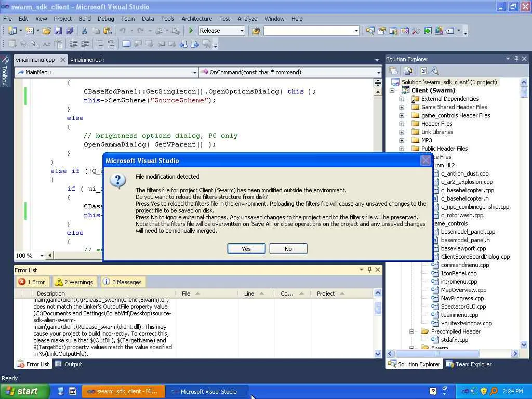Click the Save All icon
This screenshot has height=399, width=532.
(x=70, y=31)
